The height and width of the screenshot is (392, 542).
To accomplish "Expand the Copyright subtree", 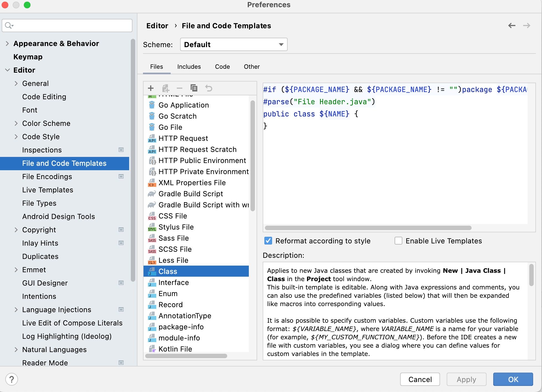I will coord(16,230).
